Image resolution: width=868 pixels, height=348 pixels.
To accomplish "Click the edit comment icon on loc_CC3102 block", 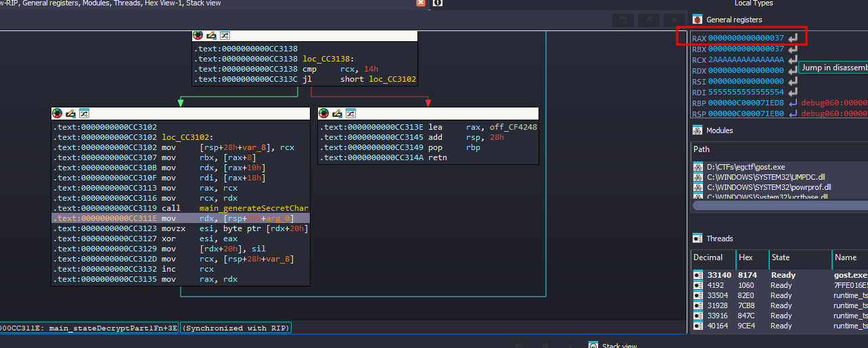I will [x=70, y=114].
